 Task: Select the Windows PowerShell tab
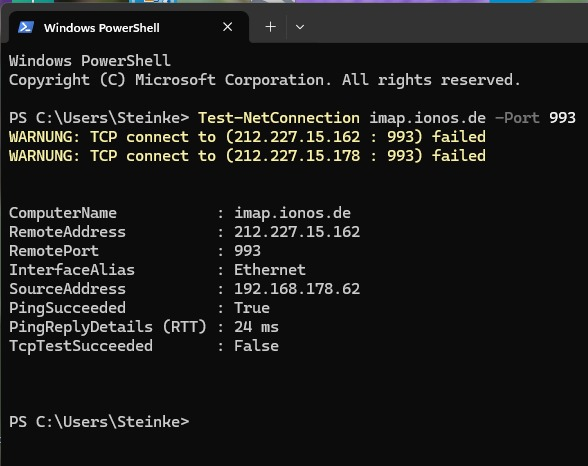click(129, 27)
